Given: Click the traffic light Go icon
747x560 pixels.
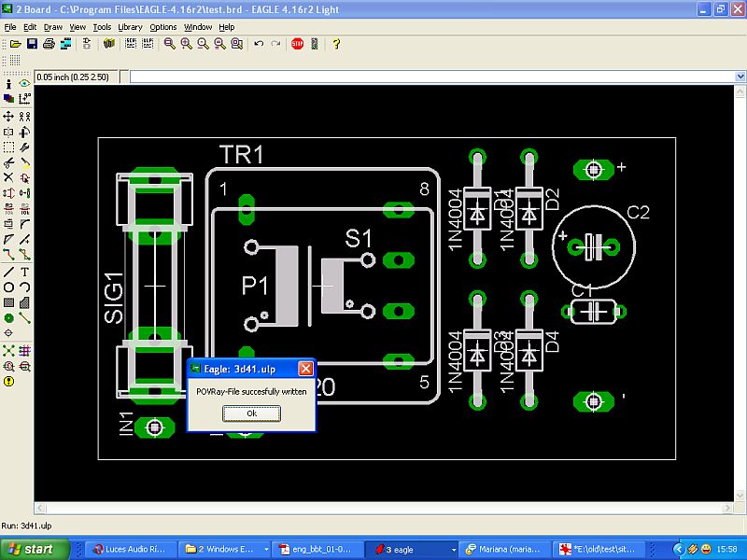Looking at the screenshot, I should (315, 44).
